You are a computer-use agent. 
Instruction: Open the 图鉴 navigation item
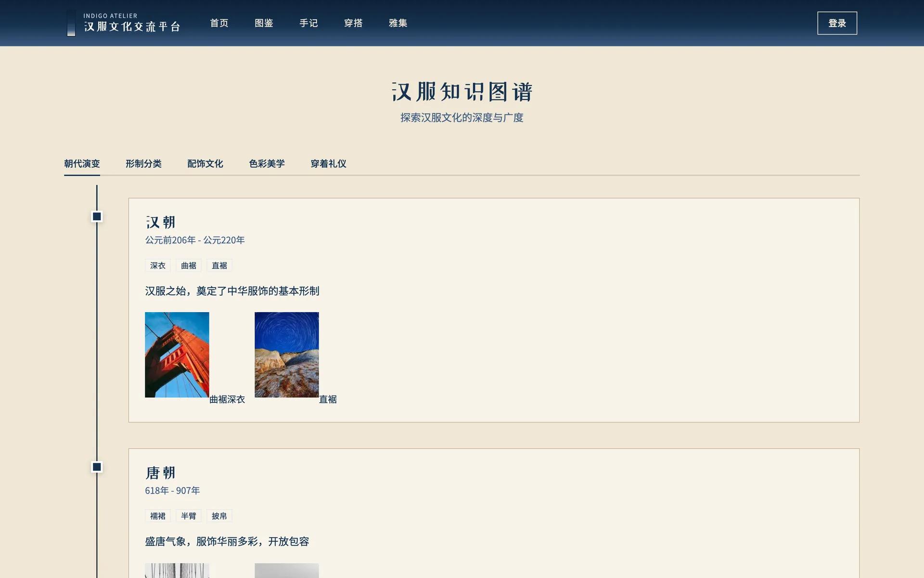pyautogui.click(x=264, y=23)
